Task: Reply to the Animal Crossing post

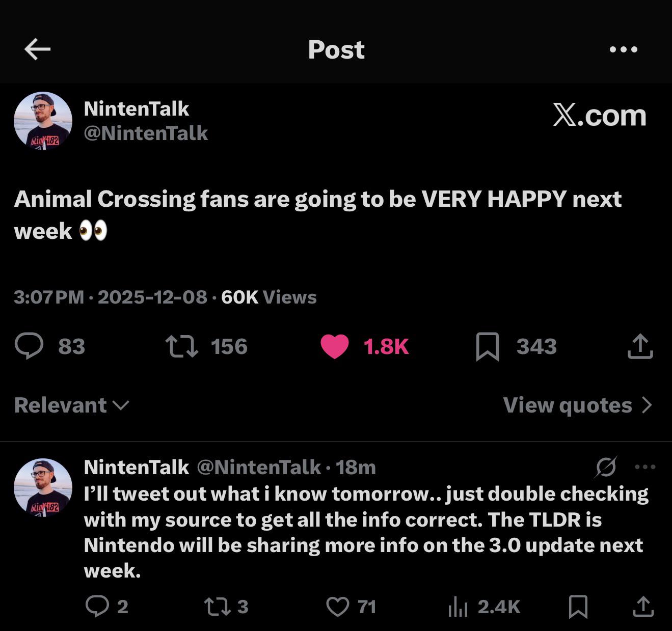Action: click(x=32, y=347)
